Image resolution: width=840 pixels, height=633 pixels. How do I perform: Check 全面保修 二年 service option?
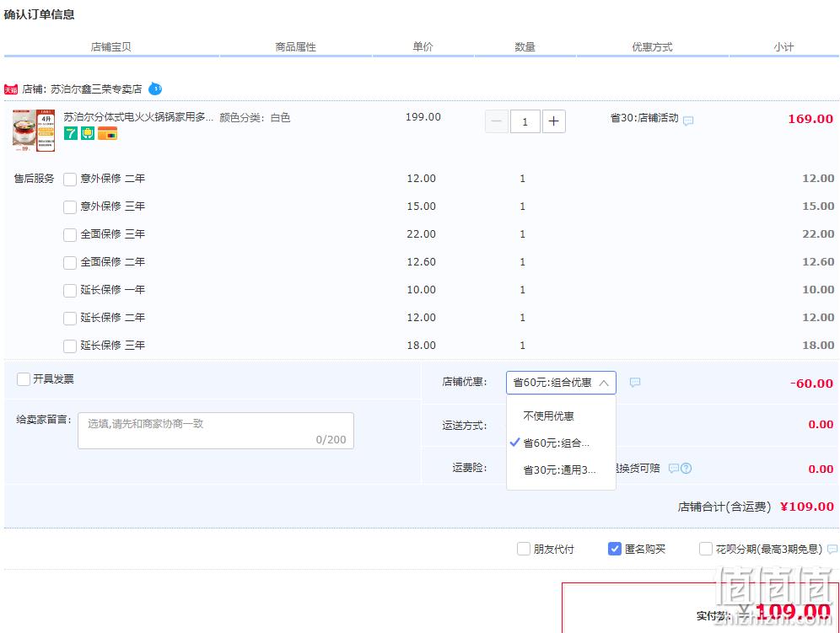(x=70, y=262)
